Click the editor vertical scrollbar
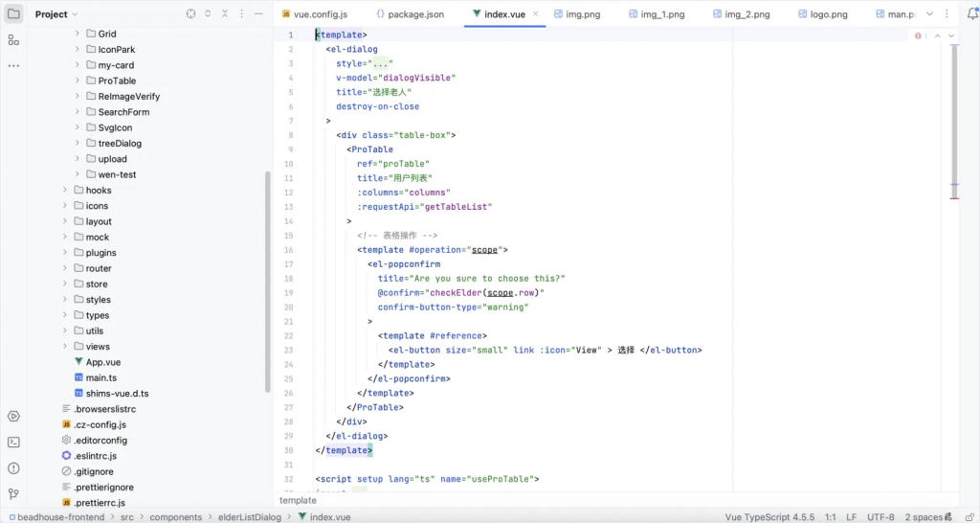The height and width of the screenshot is (523, 980). pyautogui.click(x=954, y=125)
